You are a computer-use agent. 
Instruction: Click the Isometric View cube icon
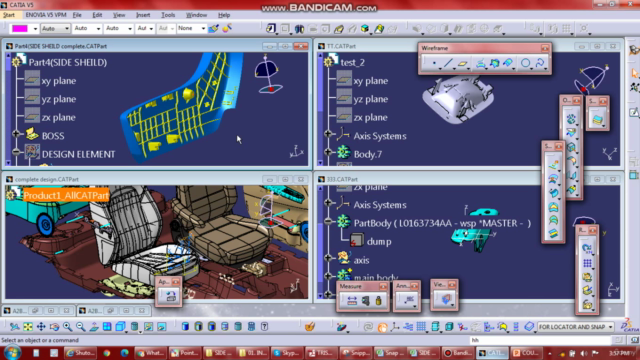click(120, 327)
